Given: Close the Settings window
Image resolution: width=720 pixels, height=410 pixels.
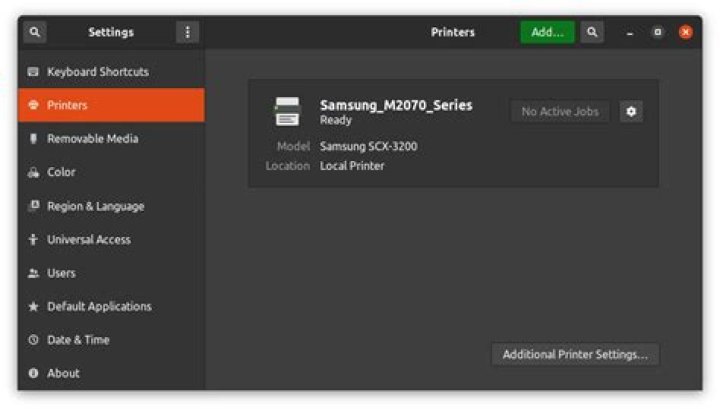Looking at the screenshot, I should pos(686,32).
